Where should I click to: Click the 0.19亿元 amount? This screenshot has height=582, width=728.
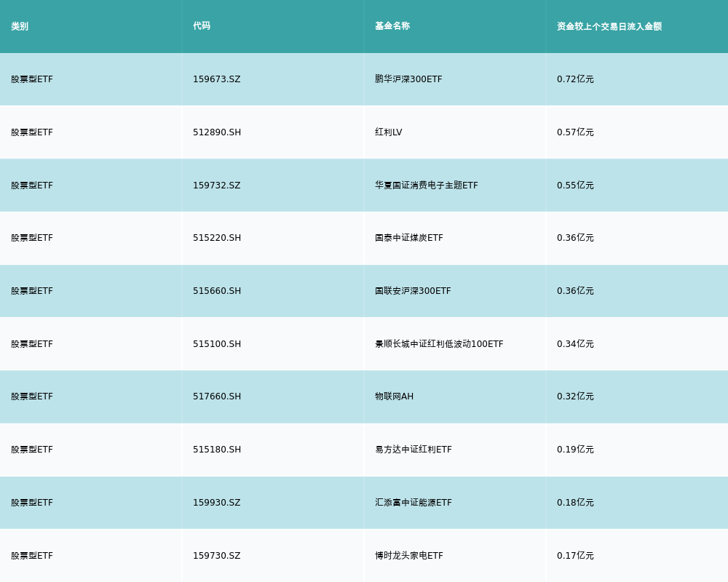[x=575, y=450]
